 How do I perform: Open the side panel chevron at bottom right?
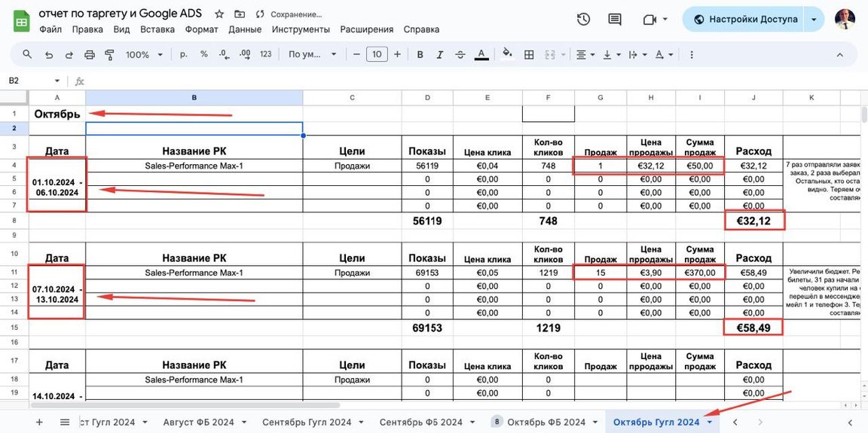click(850, 422)
